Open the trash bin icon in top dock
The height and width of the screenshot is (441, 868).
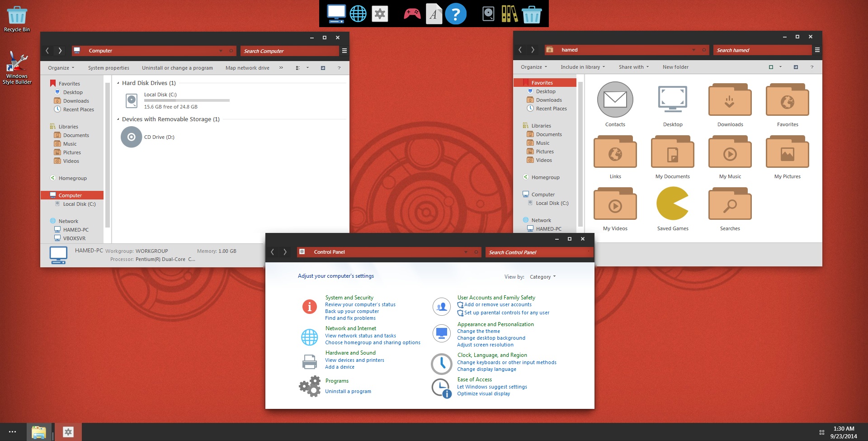click(532, 14)
